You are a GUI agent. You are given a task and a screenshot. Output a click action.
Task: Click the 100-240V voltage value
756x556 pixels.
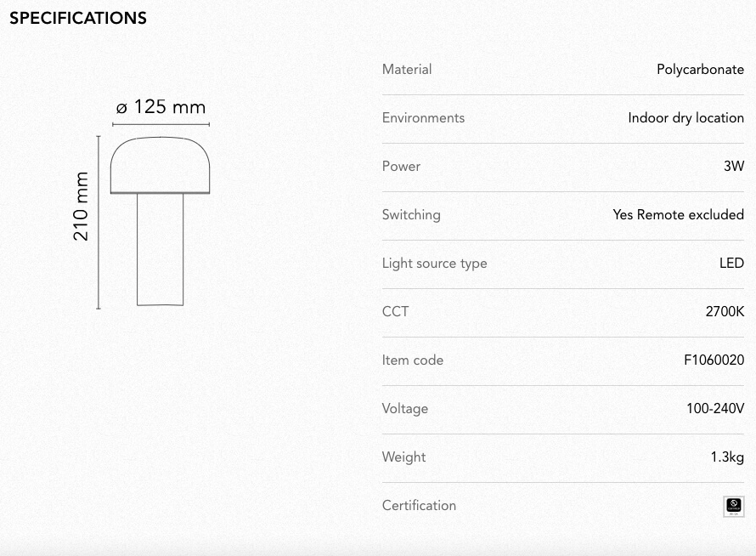coord(715,408)
